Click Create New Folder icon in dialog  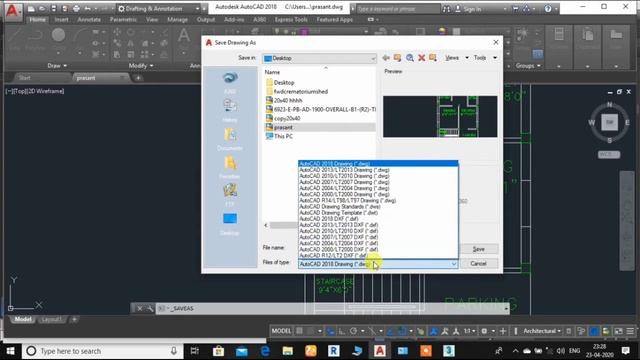433,58
